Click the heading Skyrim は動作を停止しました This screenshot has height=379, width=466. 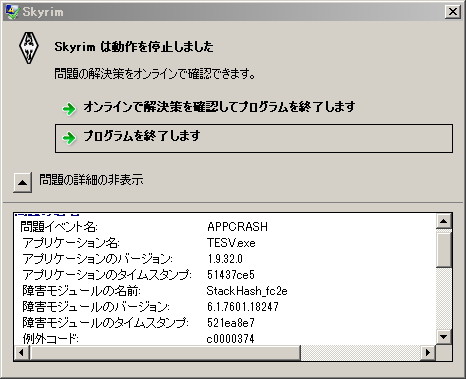[x=134, y=47]
